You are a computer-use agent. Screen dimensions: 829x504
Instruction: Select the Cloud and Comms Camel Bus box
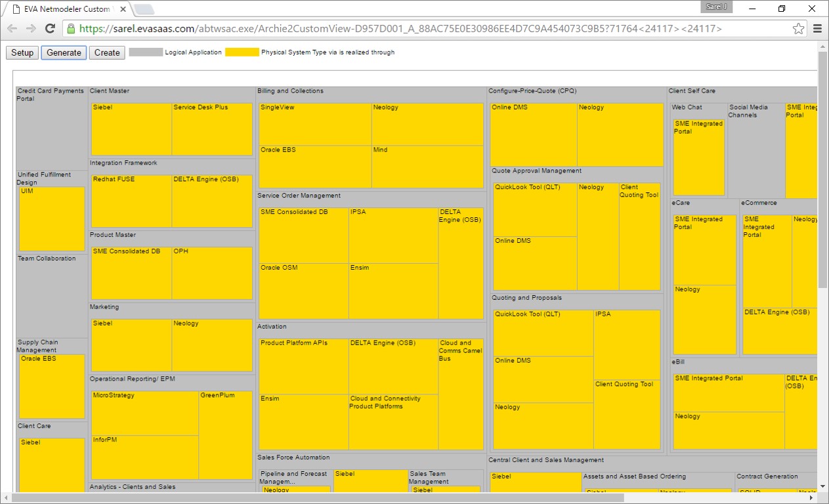pos(461,394)
